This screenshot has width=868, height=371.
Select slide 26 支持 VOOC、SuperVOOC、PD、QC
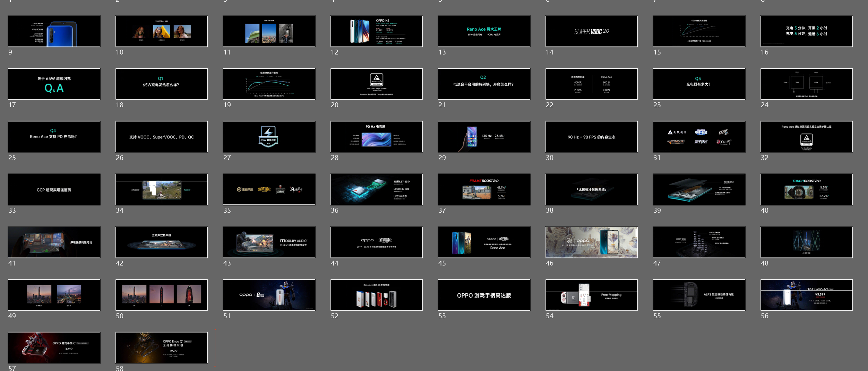coord(162,137)
